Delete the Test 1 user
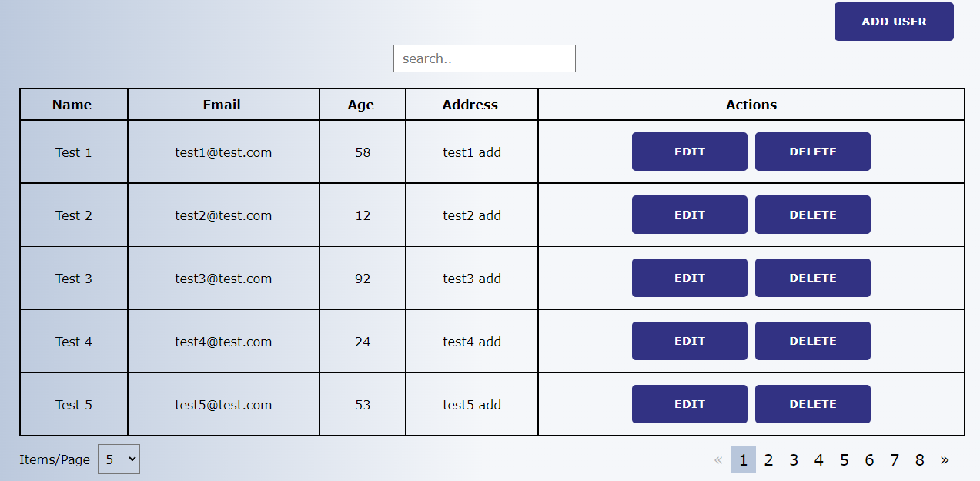 pos(813,152)
